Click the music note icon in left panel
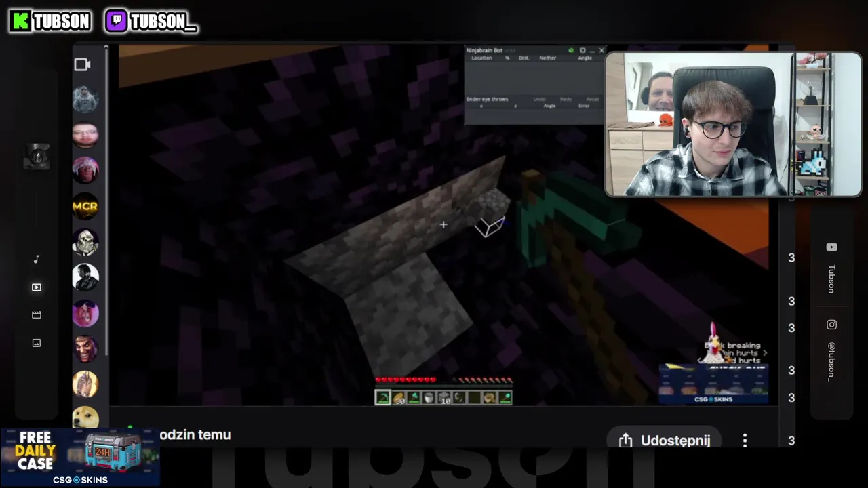The image size is (868, 488). (37, 259)
